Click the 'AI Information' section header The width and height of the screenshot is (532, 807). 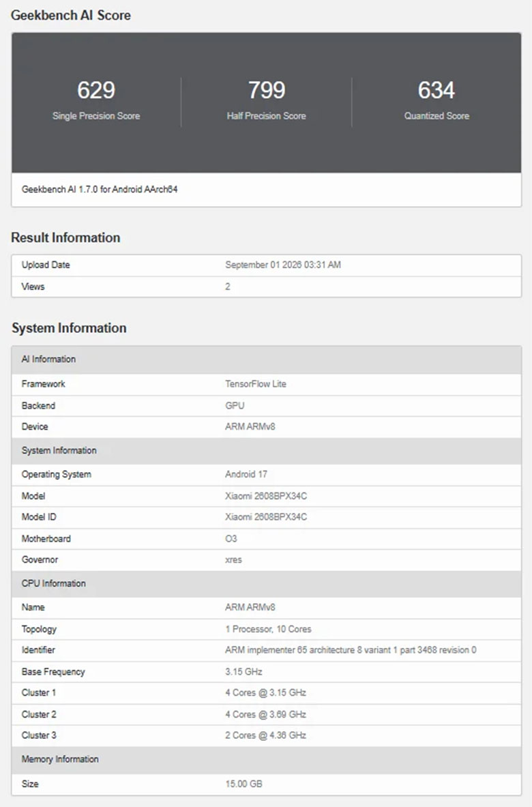(x=267, y=360)
